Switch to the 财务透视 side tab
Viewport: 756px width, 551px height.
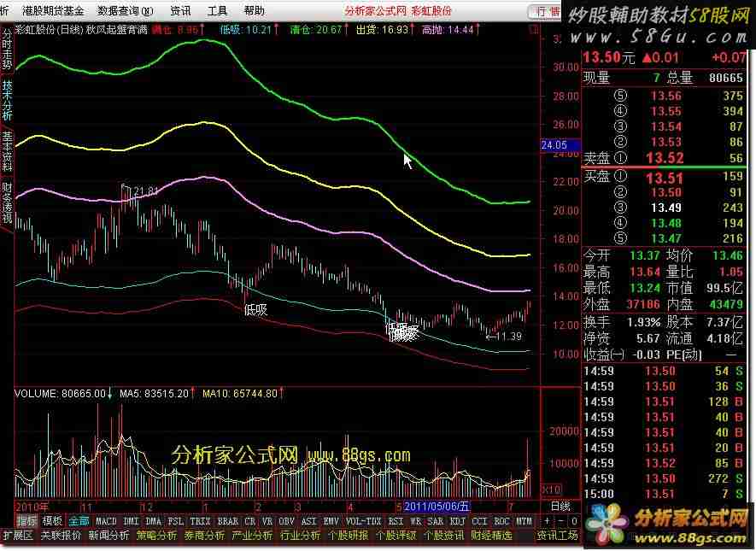click(x=7, y=202)
